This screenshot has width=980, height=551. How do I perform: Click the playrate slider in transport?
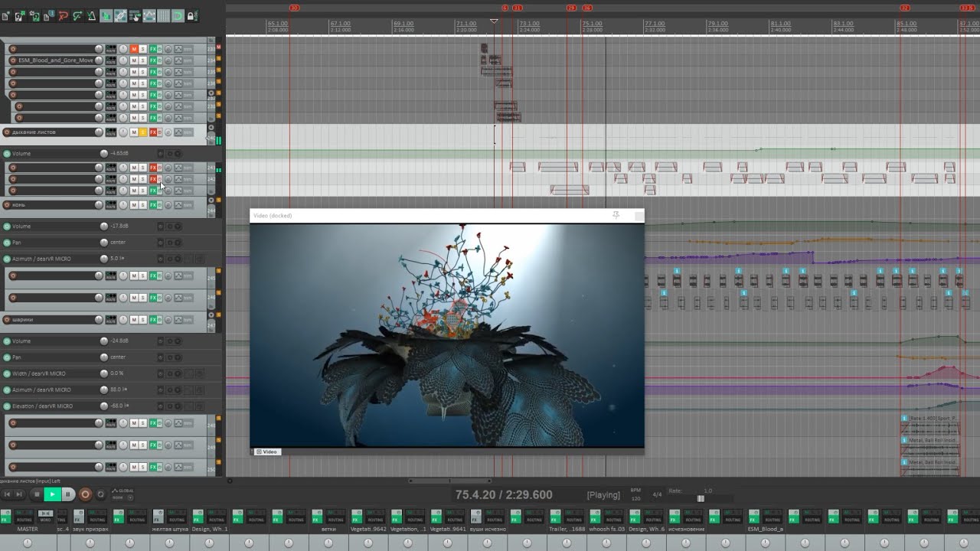701,498
